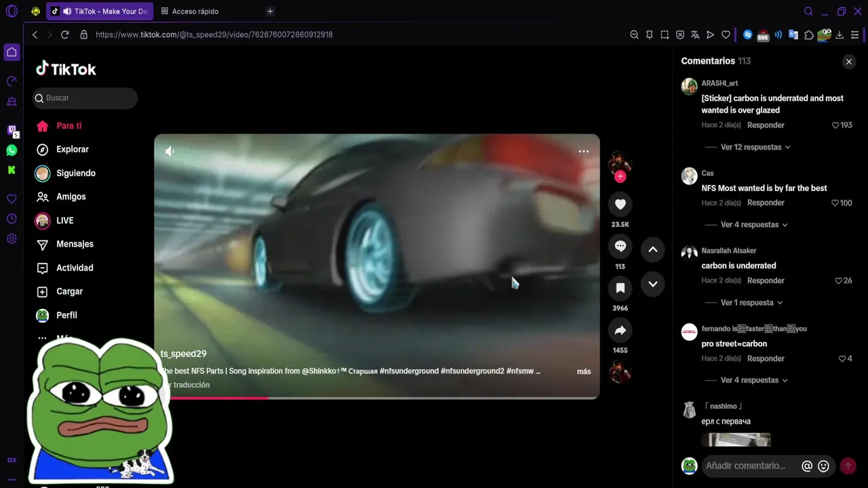Like ARASHI_art's comment with 193 likes

[x=835, y=125]
